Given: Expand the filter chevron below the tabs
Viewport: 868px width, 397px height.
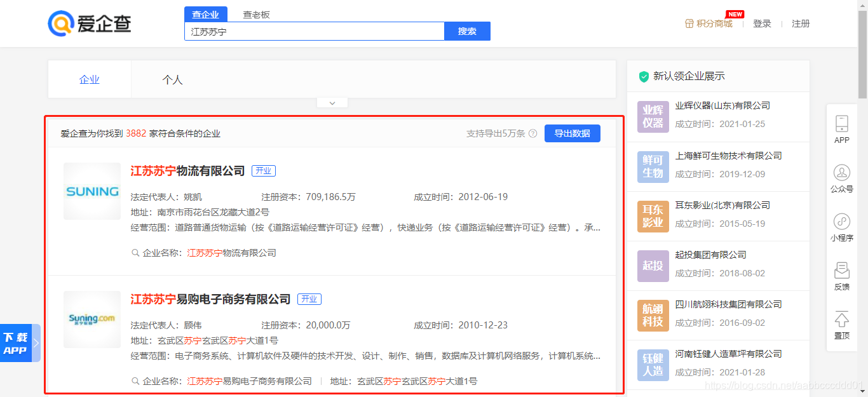Looking at the screenshot, I should coord(334,103).
